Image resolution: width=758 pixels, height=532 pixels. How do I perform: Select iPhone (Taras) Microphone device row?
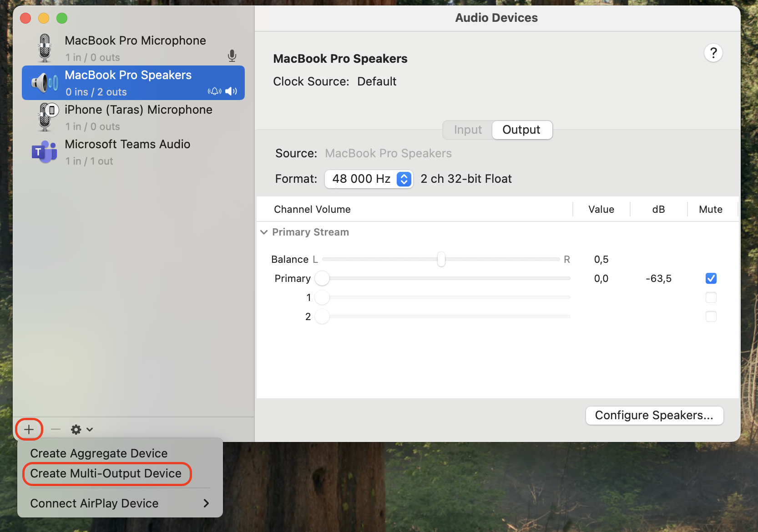[x=133, y=117]
